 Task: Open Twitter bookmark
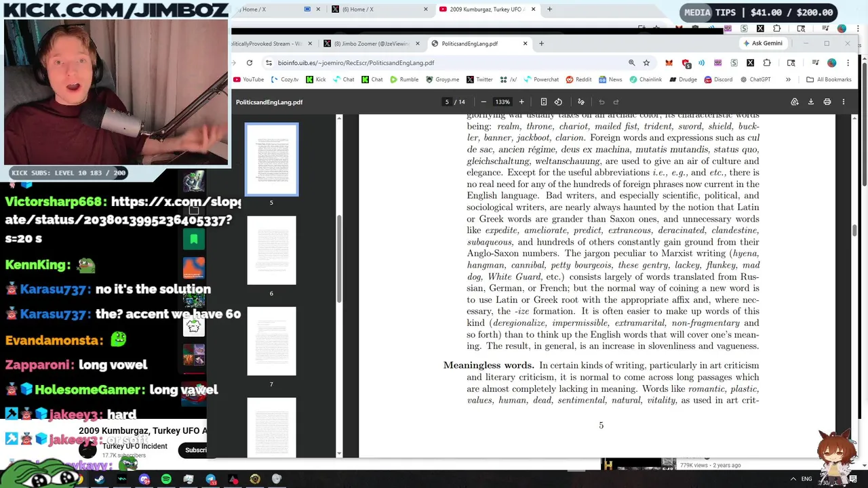pos(479,79)
